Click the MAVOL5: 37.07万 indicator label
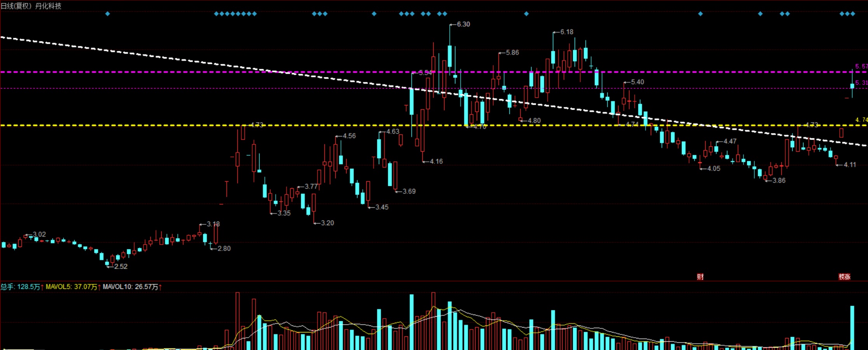The image size is (868, 350). (73, 287)
